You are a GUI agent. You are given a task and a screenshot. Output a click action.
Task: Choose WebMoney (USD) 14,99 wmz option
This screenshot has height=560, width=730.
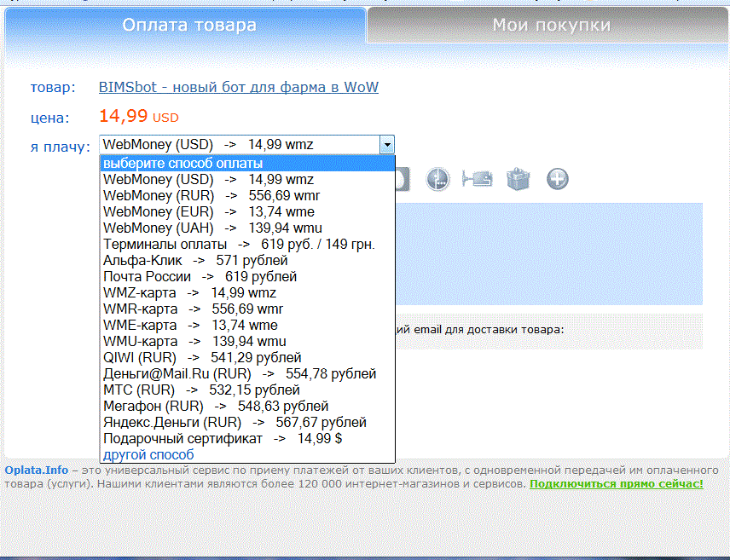[x=247, y=179]
